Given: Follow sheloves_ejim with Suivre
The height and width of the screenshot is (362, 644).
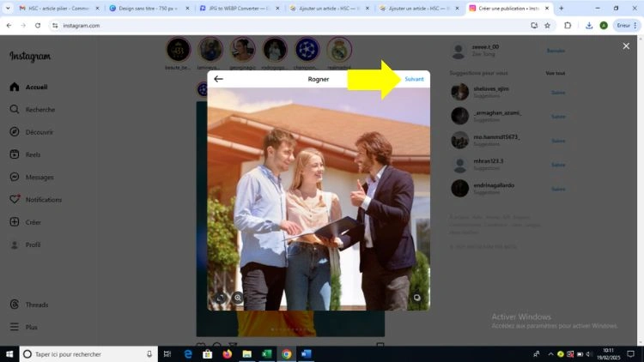Looking at the screenshot, I should click(x=558, y=93).
